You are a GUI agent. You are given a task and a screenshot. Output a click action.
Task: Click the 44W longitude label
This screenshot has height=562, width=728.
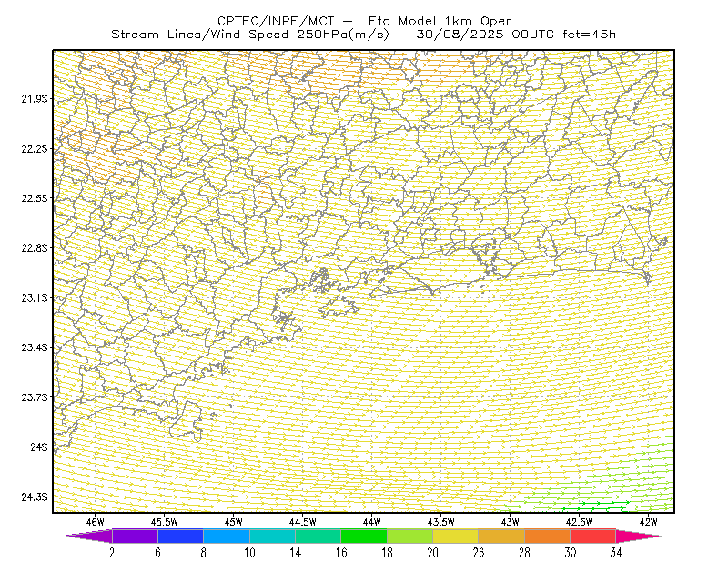pyautogui.click(x=372, y=522)
